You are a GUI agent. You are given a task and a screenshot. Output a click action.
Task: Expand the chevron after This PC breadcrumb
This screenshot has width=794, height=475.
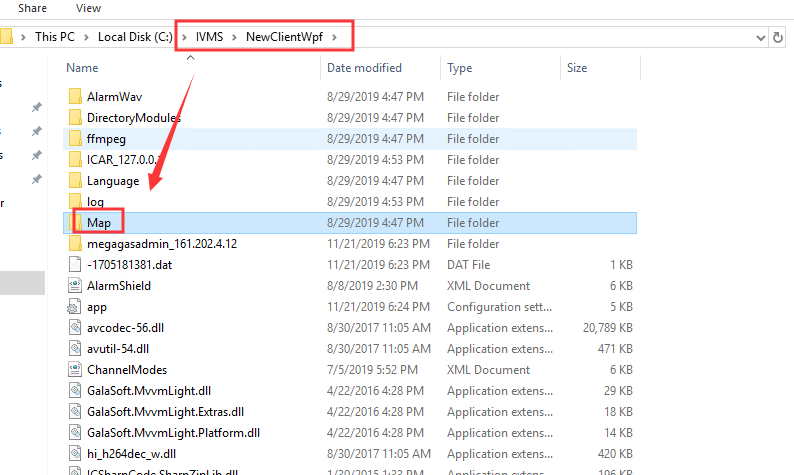point(86,37)
